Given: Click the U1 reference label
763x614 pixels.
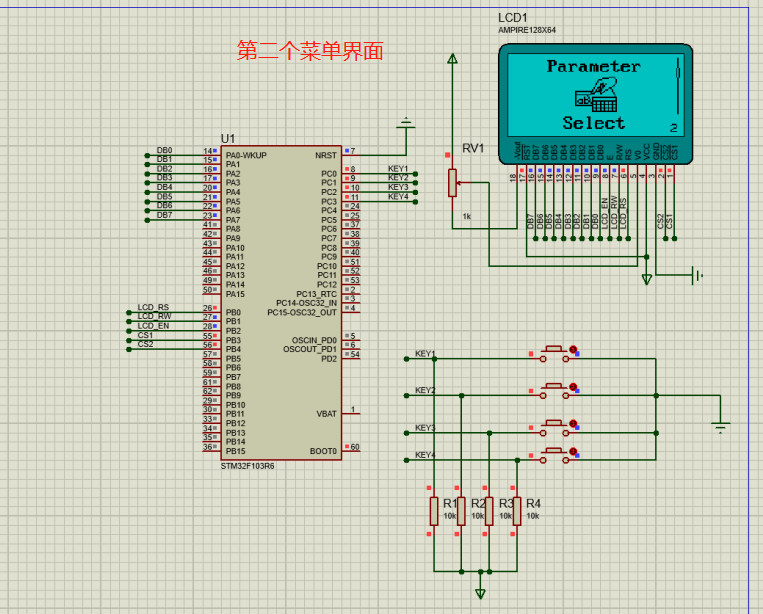Looking at the screenshot, I should [x=228, y=139].
